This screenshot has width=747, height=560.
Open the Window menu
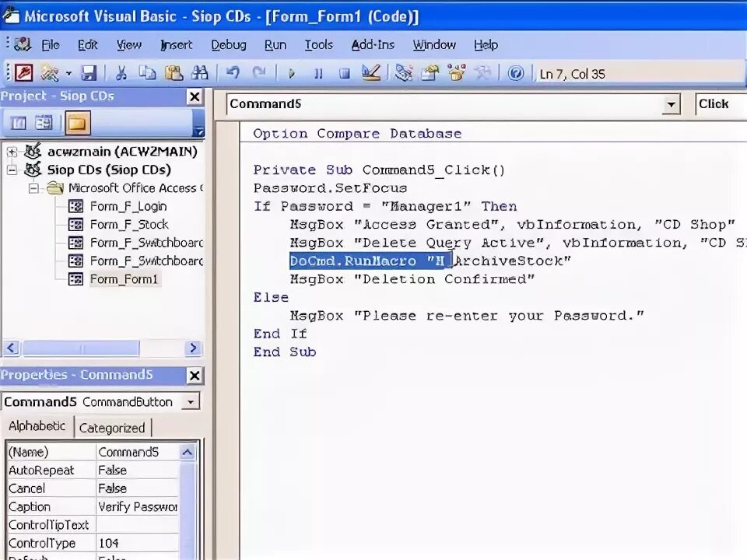coord(434,45)
